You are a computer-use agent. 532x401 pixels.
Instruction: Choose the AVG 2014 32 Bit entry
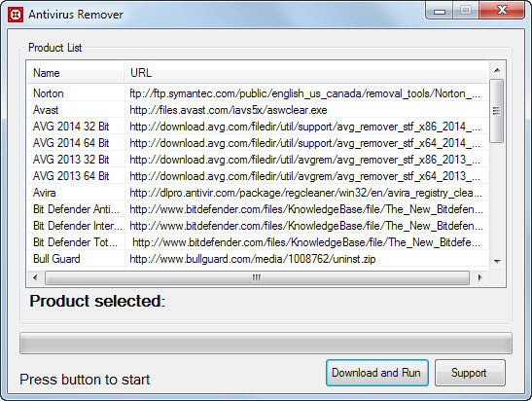[x=258, y=127]
